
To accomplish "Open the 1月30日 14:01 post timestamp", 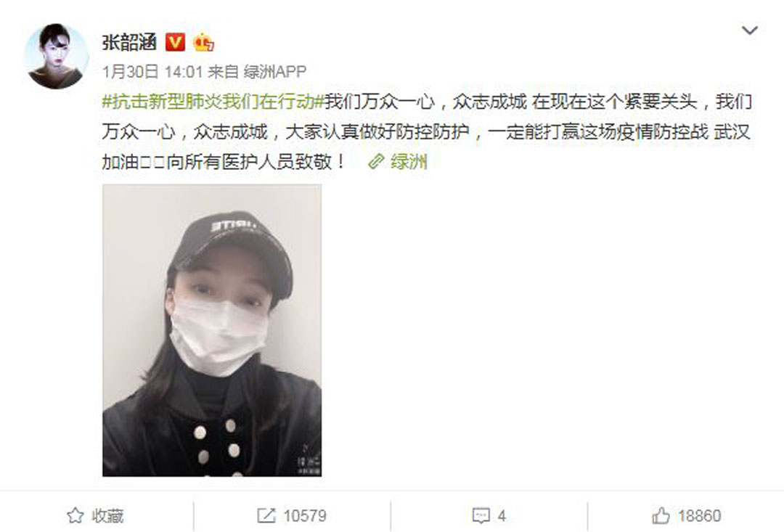I will click(x=152, y=72).
